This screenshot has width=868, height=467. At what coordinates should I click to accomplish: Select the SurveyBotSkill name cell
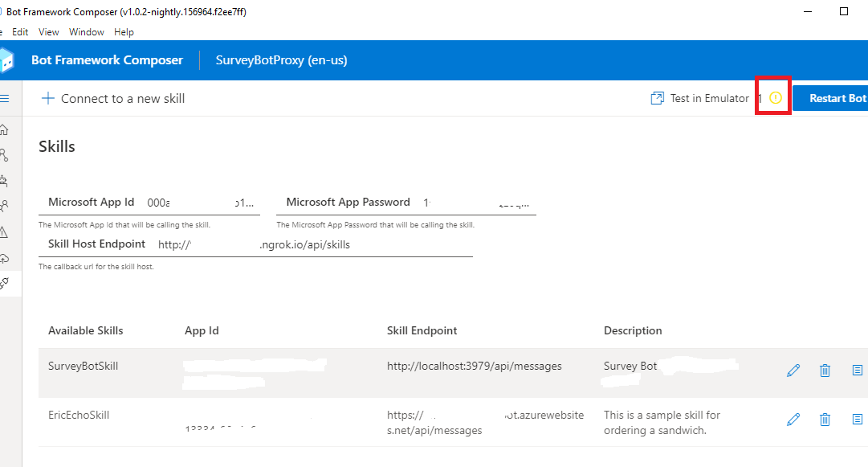coord(83,367)
